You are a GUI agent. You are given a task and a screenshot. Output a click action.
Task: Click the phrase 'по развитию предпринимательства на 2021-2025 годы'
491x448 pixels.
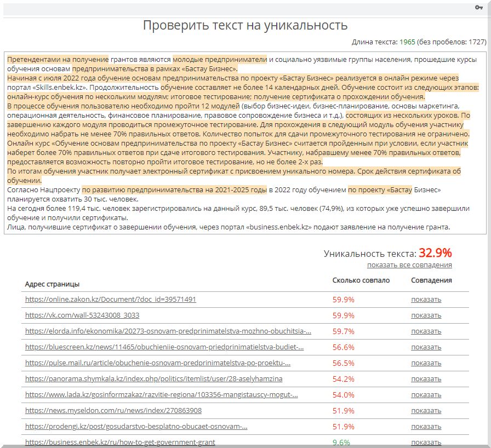pyautogui.click(x=174, y=190)
